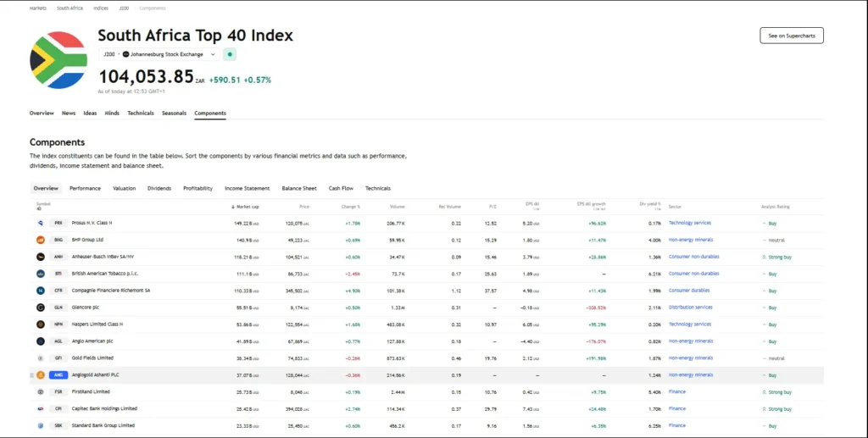Click the J200 breadcrumb link
The width and height of the screenshot is (868, 438).
[124, 8]
